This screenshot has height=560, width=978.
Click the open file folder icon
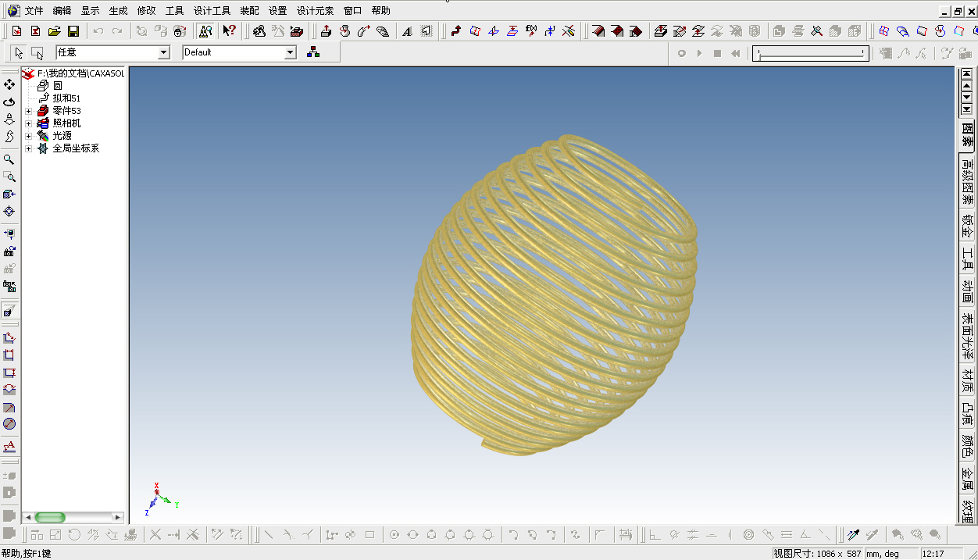coord(54,31)
